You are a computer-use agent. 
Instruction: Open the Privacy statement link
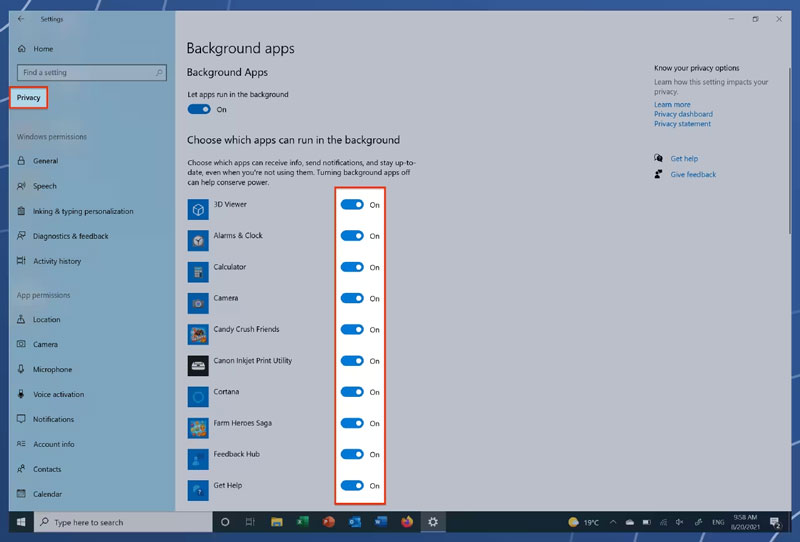(682, 124)
